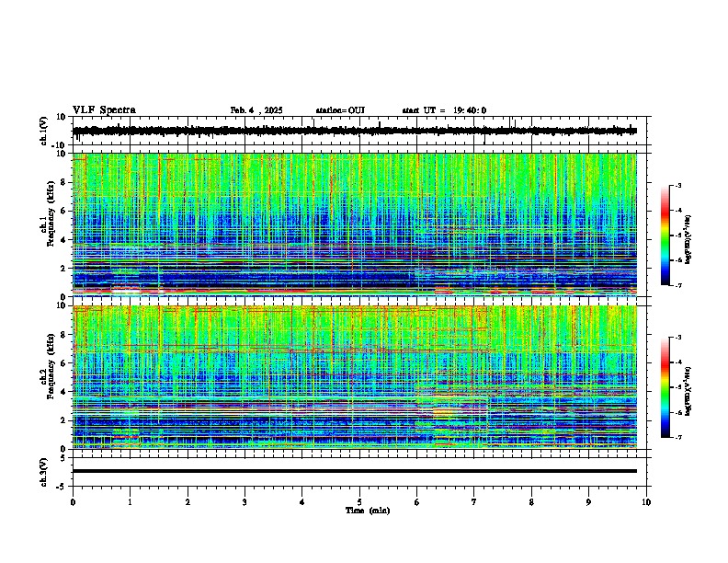Click the "VLF Spectra" title text
The width and height of the screenshot is (728, 563).
pos(104,110)
